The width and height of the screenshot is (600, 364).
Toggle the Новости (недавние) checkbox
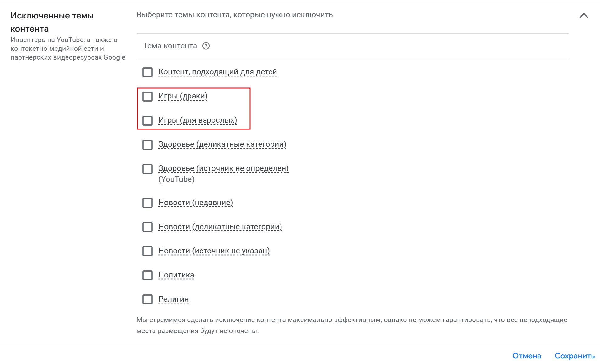click(x=147, y=203)
